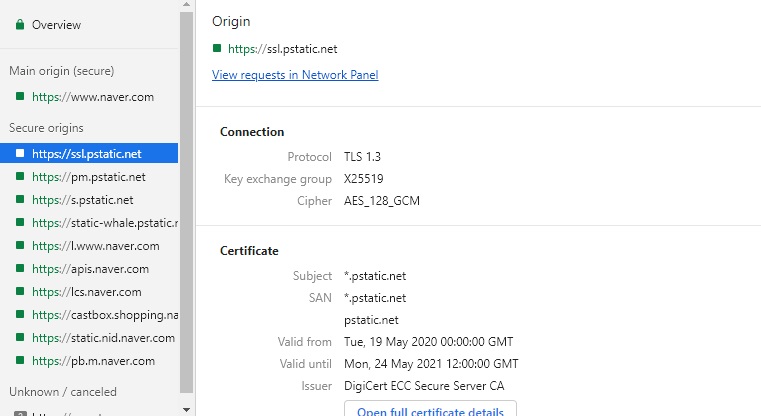The image size is (761, 416).
Task: Click the https://ssl.pstatic.net origin URL in main panel
Action: [282, 49]
